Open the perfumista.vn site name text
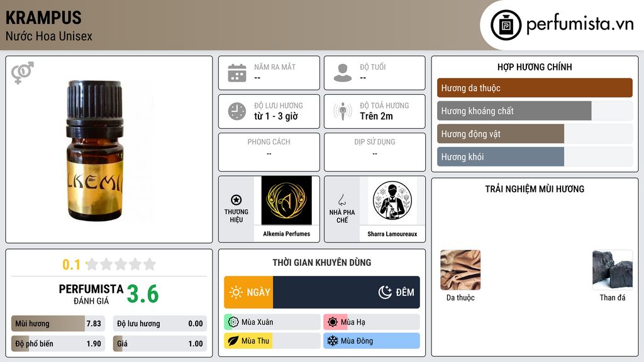The height and width of the screenshot is (362, 644). [580, 24]
